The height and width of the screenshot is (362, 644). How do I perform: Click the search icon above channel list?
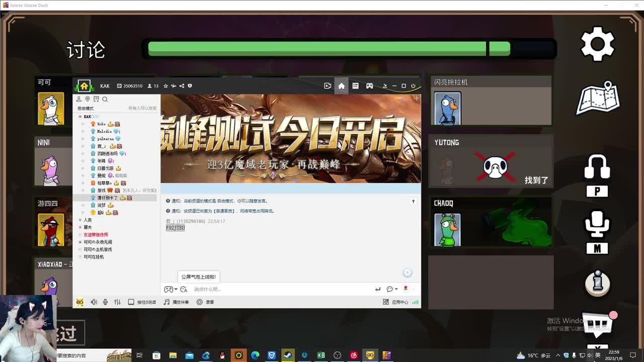[105, 99]
